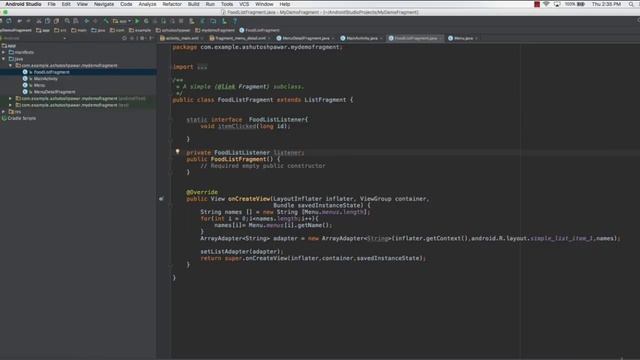The image size is (640, 360).
Task: Expand the androidTest package node
Action: click(x=11, y=98)
